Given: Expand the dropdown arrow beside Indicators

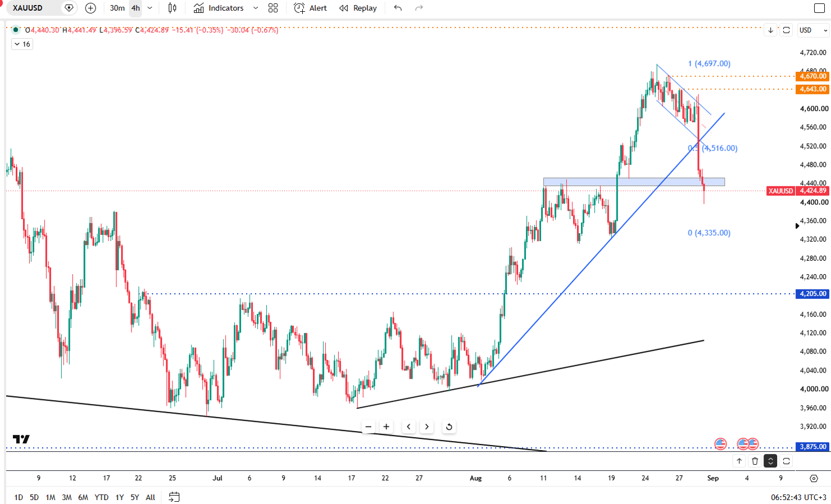Looking at the screenshot, I should click(x=256, y=8).
